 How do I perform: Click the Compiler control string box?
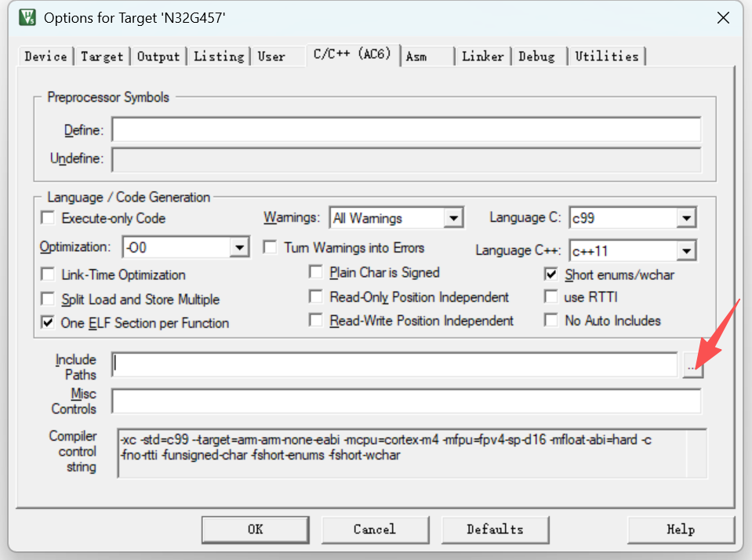[x=412, y=453]
